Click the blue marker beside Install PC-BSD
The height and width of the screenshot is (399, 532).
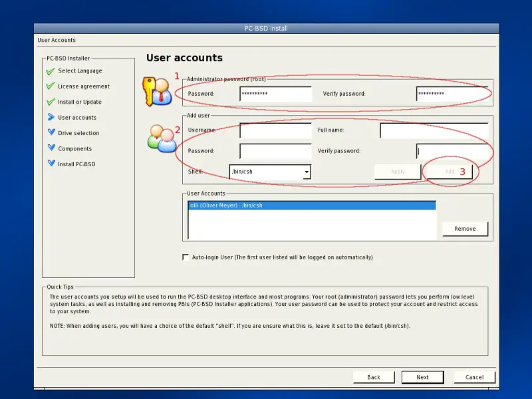coord(51,163)
